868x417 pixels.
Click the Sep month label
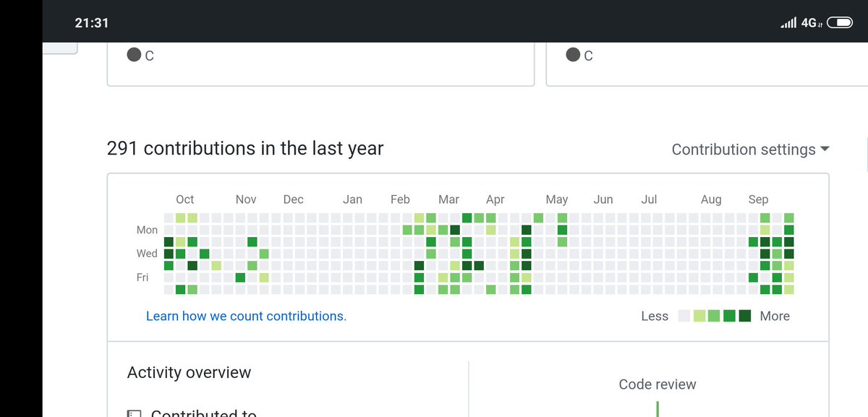(758, 199)
